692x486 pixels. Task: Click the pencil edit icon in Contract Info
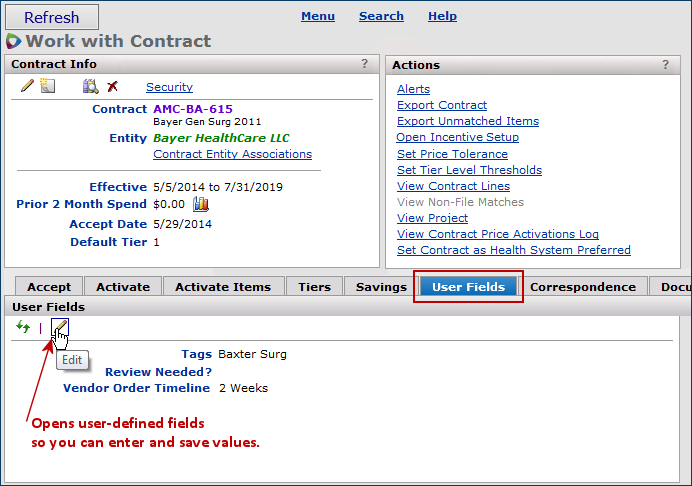click(27, 87)
